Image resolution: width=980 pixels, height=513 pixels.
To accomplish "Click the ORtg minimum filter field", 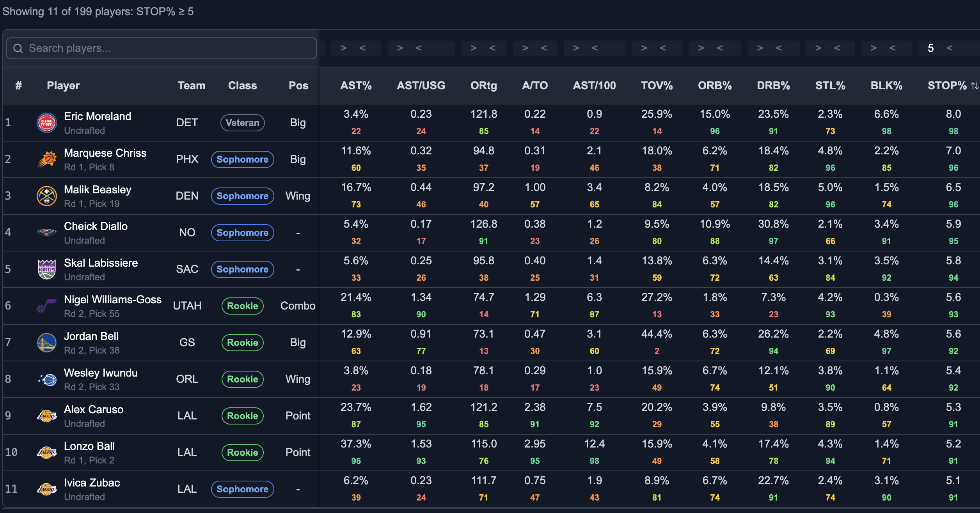I will (474, 48).
